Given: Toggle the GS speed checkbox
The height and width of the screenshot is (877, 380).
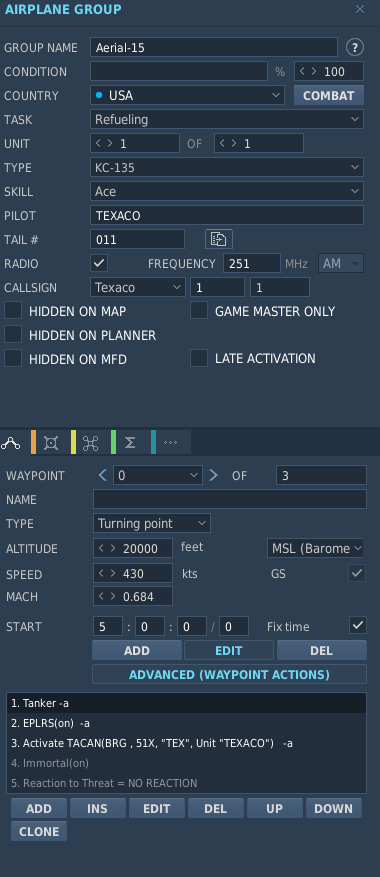Looking at the screenshot, I should click(357, 573).
